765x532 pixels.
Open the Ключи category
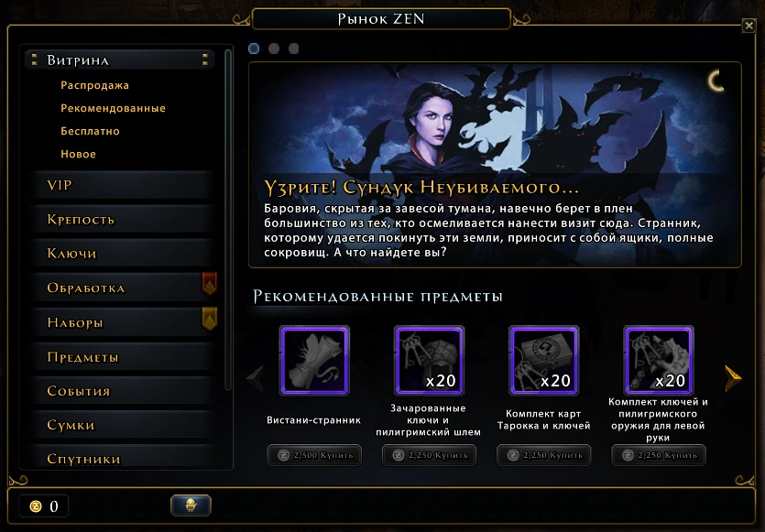[x=122, y=253]
